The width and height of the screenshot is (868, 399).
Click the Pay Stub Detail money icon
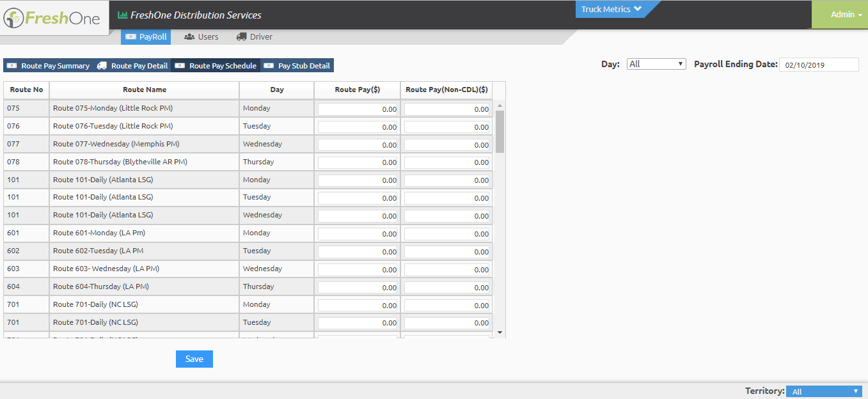click(269, 66)
